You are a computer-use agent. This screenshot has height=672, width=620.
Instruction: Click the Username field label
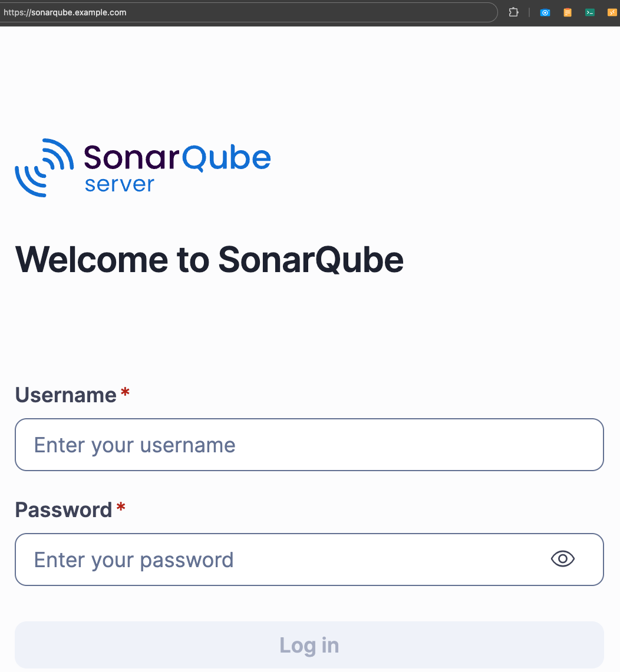(65, 395)
